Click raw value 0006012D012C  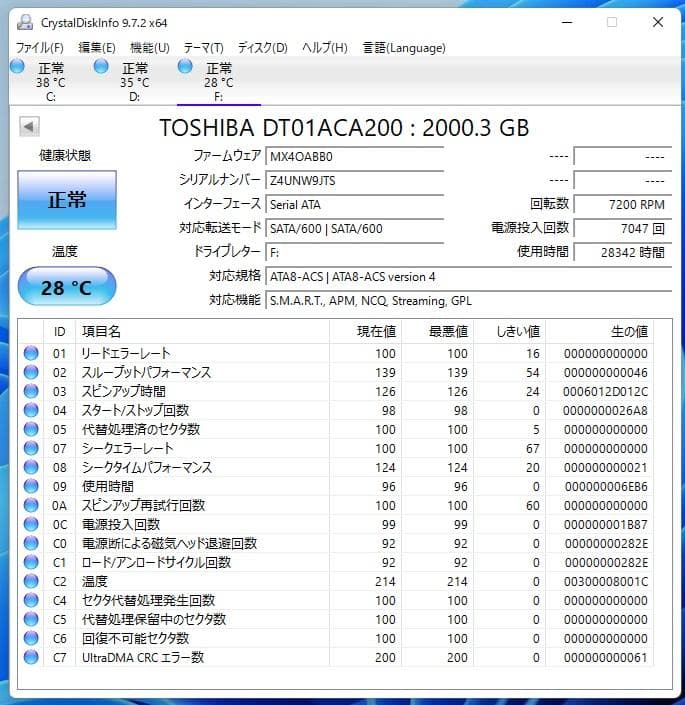[605, 392]
